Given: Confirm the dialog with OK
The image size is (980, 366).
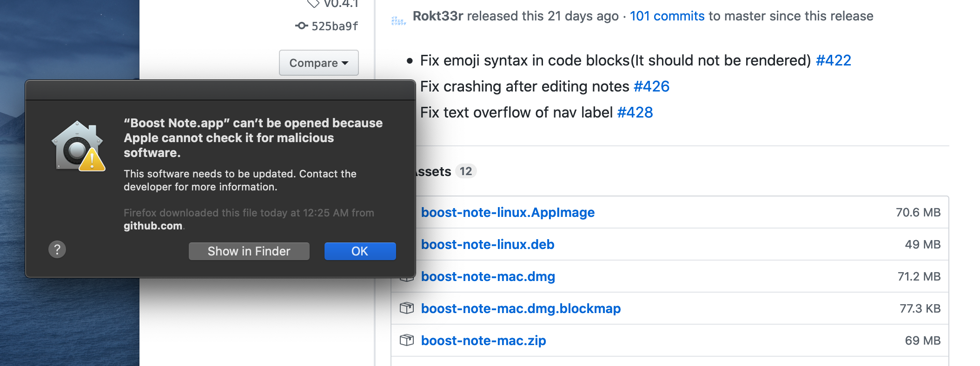Looking at the screenshot, I should [360, 251].
